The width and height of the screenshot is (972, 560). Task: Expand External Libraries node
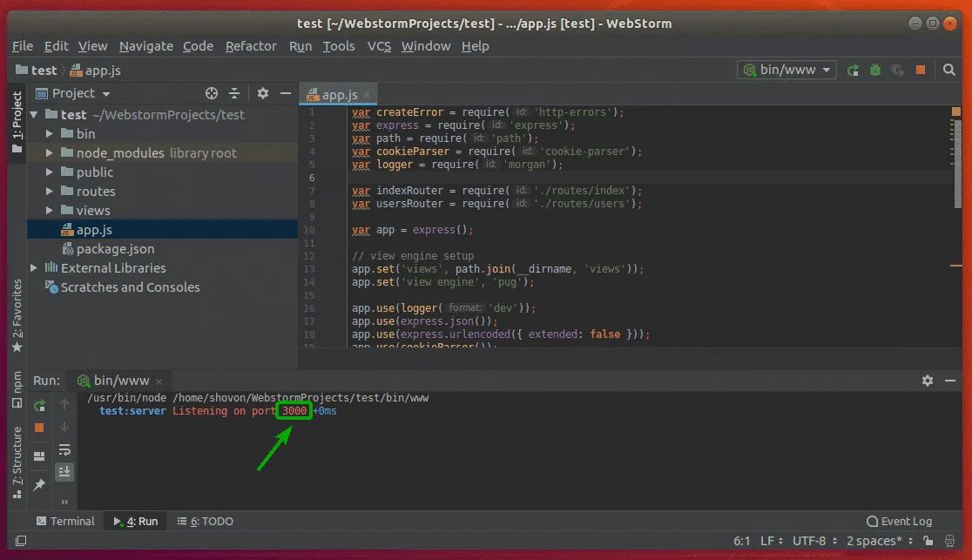pos(34,268)
